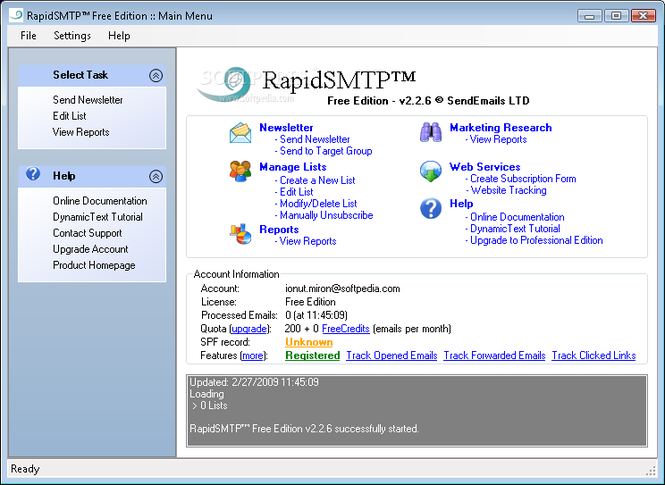Click the Marketing Research heading link

click(500, 127)
